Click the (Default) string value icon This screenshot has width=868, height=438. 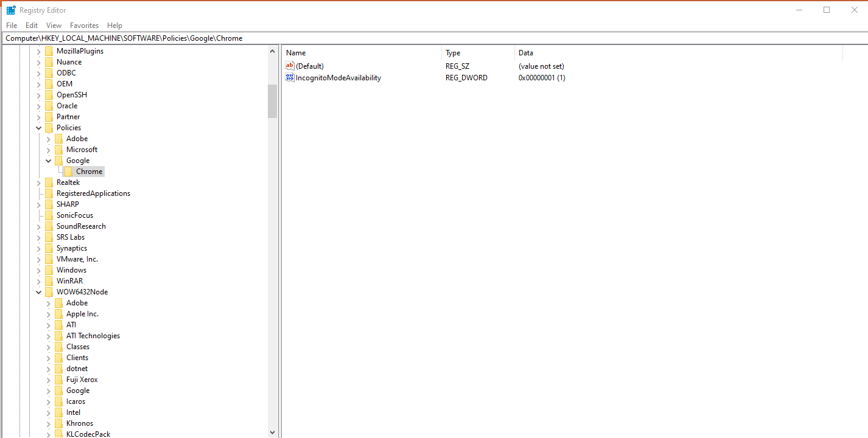pyautogui.click(x=290, y=66)
